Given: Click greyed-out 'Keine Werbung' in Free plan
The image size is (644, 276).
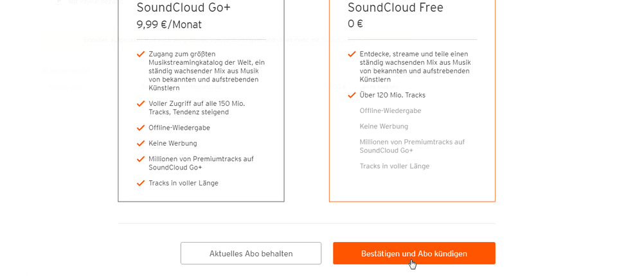Looking at the screenshot, I should click(384, 126).
